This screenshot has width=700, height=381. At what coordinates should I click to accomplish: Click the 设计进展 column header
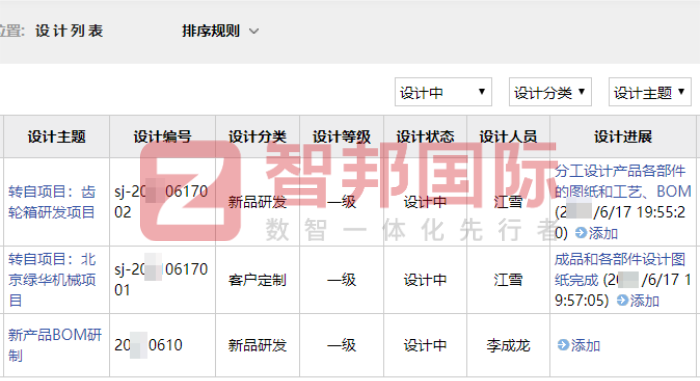(623, 137)
